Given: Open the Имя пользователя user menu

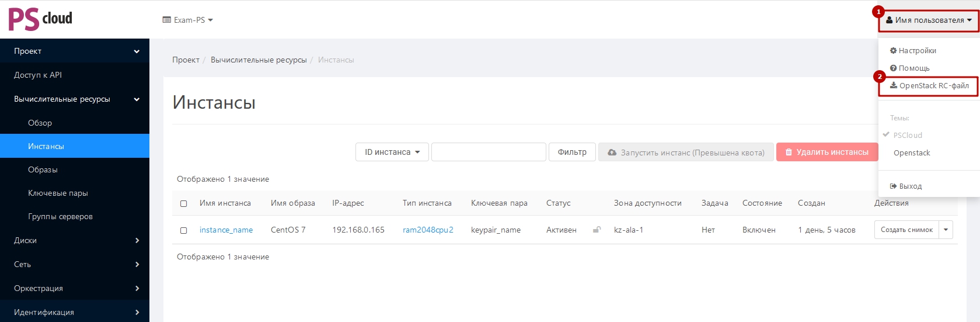Looking at the screenshot, I should pos(929,20).
